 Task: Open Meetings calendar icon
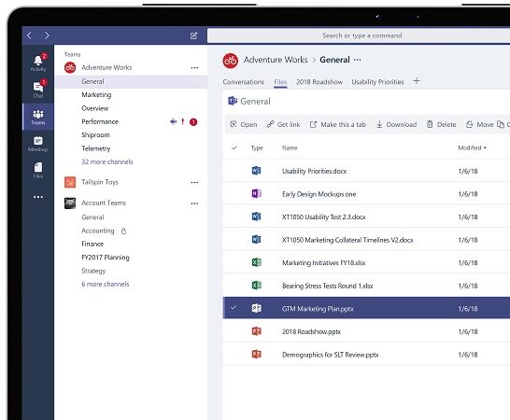click(x=38, y=144)
